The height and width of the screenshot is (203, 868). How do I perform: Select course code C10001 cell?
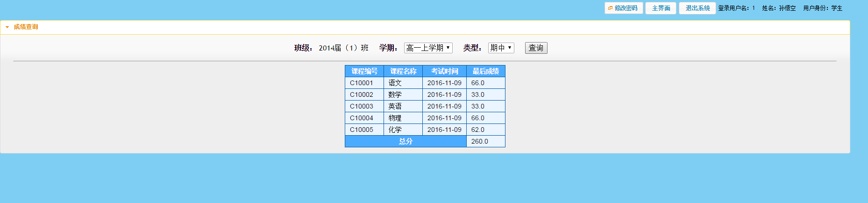click(x=364, y=83)
